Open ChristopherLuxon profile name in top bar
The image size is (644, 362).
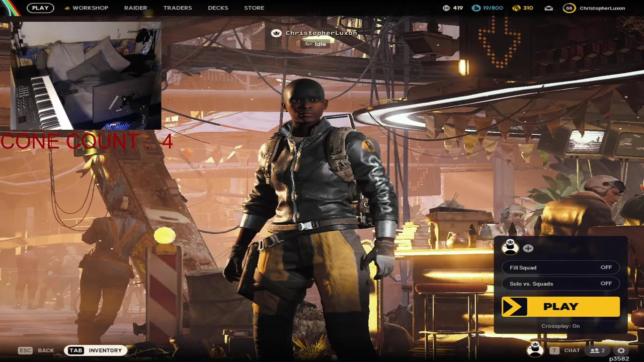[x=602, y=8]
